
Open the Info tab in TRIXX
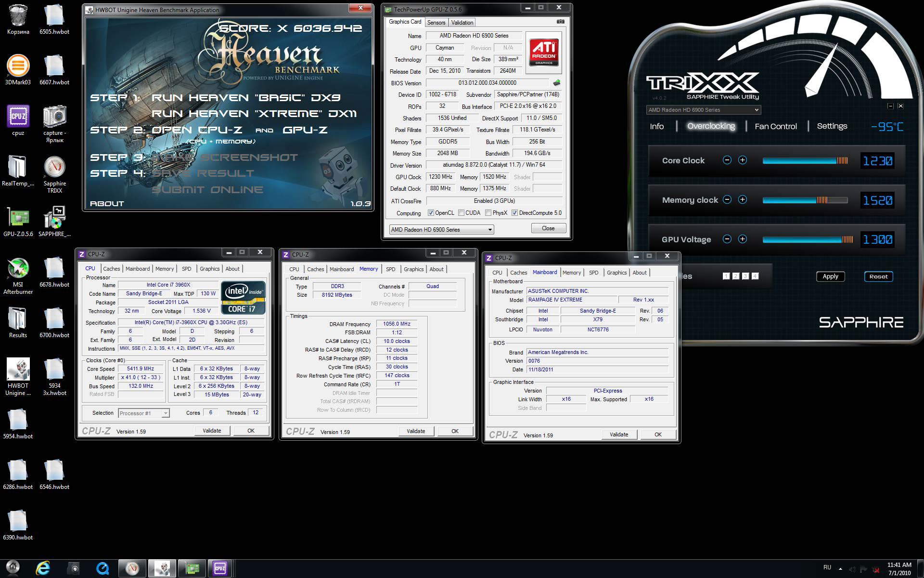click(656, 126)
